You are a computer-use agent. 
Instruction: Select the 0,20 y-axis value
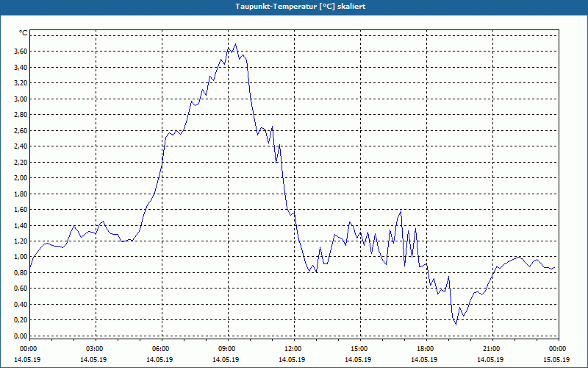point(21,320)
